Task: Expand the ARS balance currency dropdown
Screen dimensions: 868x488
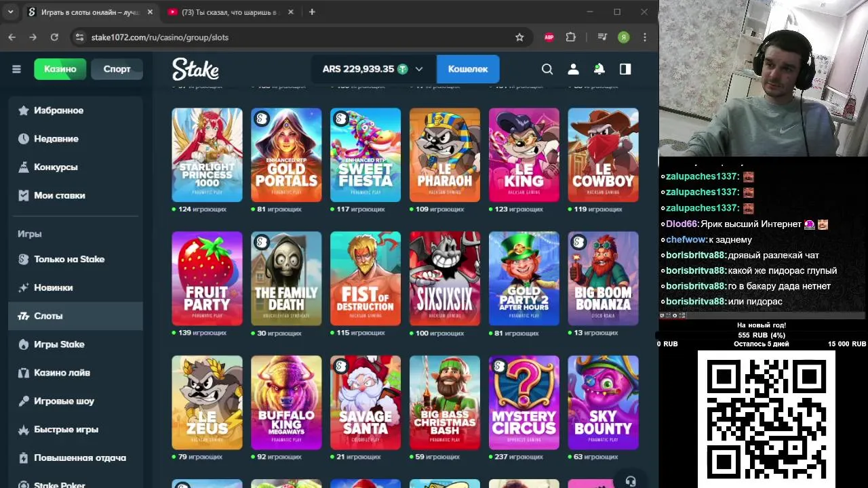Action: pos(419,69)
